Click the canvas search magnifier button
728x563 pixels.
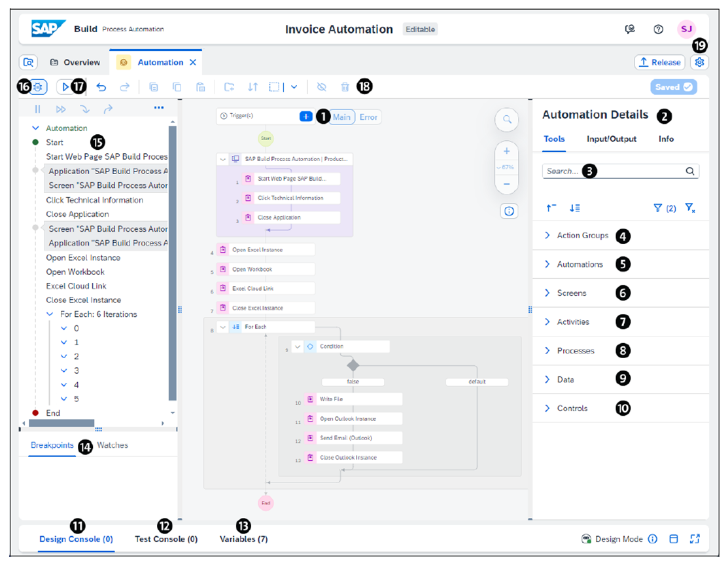click(507, 120)
